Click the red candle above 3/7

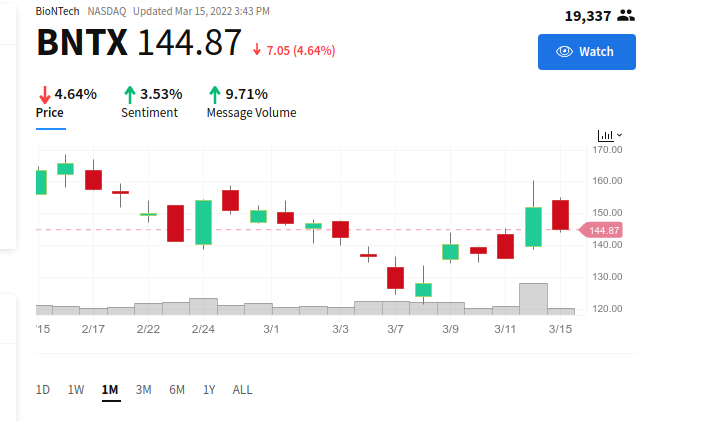[396, 278]
